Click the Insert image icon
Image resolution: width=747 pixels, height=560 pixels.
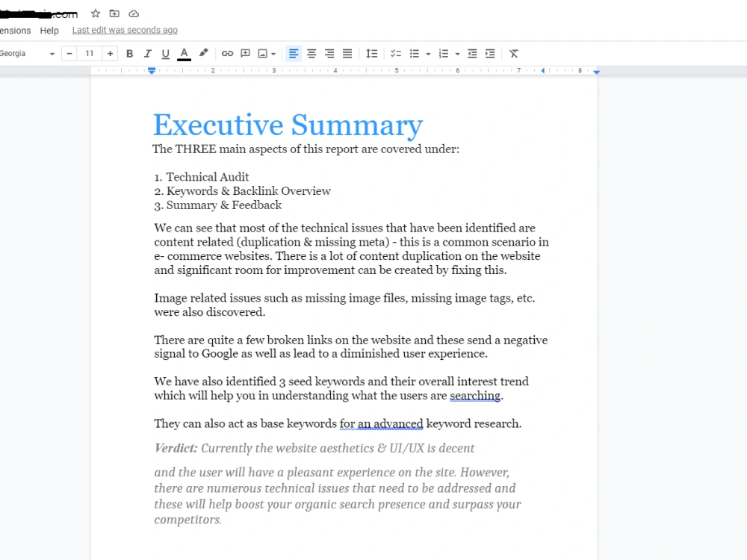pos(262,54)
